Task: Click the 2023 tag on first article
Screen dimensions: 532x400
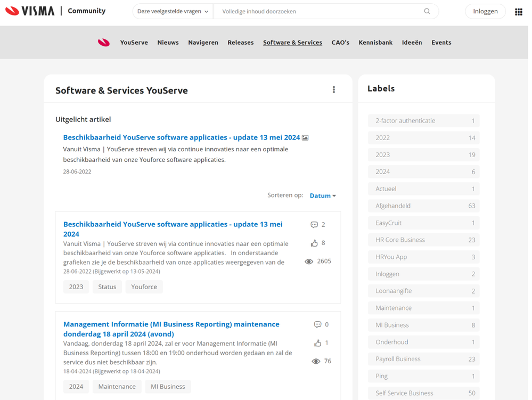Action: (76, 287)
